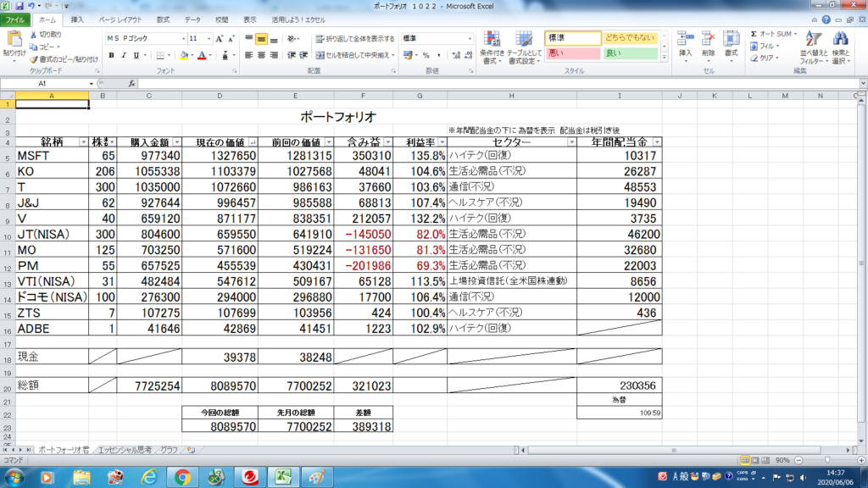Click the Paste (貼り付け) icon
Image resolution: width=868 pixels, height=488 pixels.
14,40
